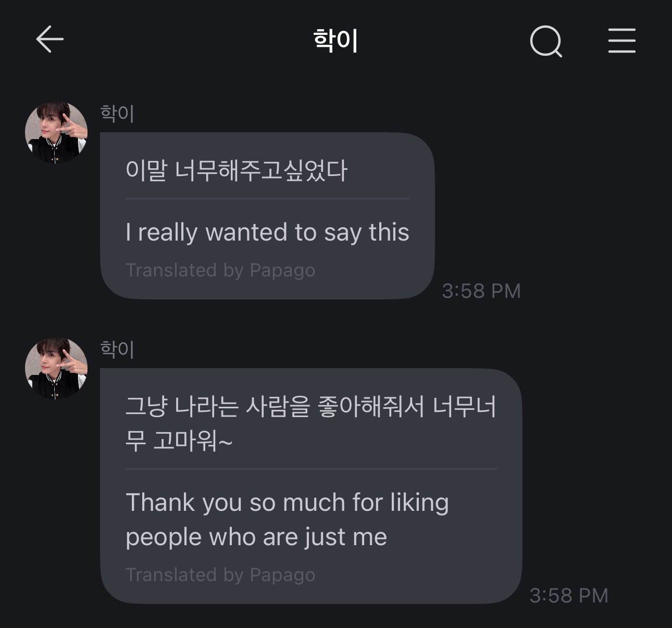Screen dimensions: 672x628
Task: Open profile photo beside second message
Action: 56,368
